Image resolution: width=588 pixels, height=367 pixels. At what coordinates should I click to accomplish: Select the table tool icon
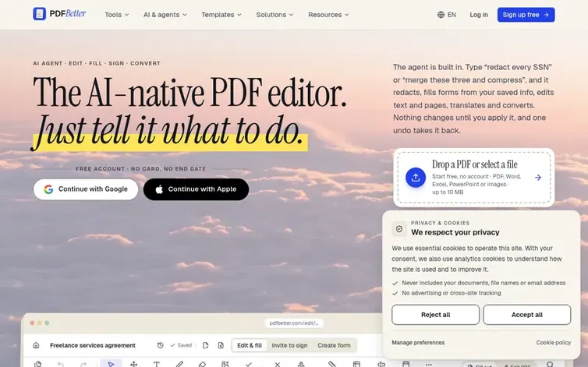point(356,364)
